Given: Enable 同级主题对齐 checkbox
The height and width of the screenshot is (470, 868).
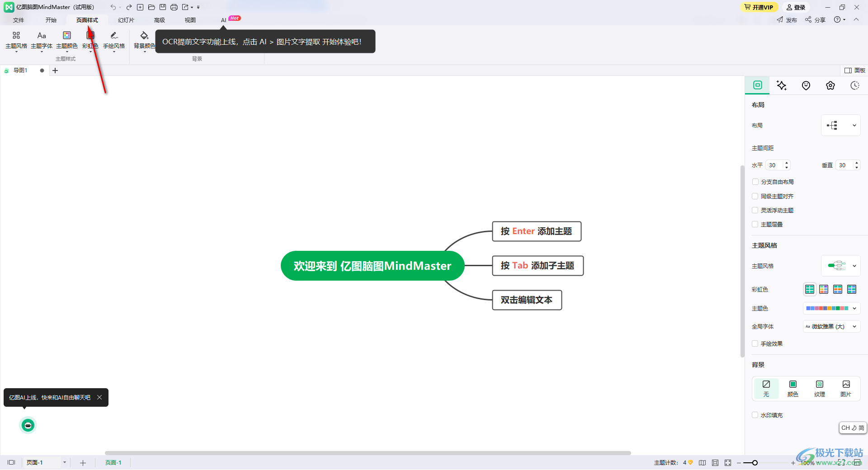Looking at the screenshot, I should (755, 196).
